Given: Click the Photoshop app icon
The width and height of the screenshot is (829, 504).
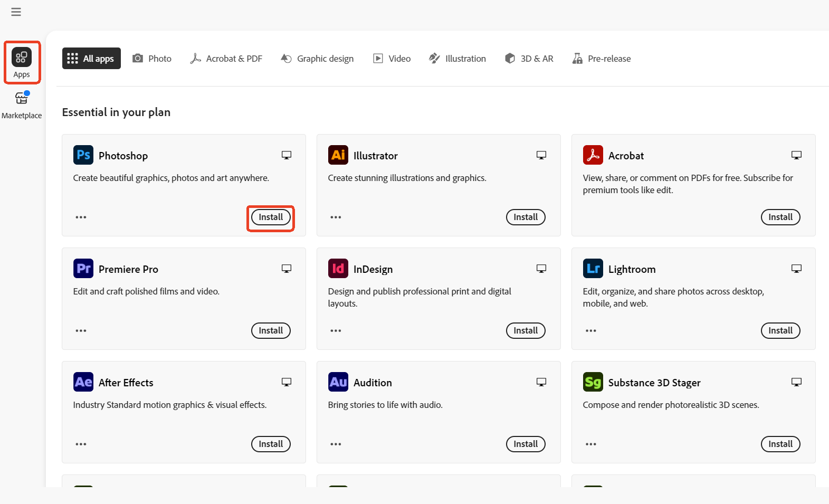Looking at the screenshot, I should coord(83,155).
